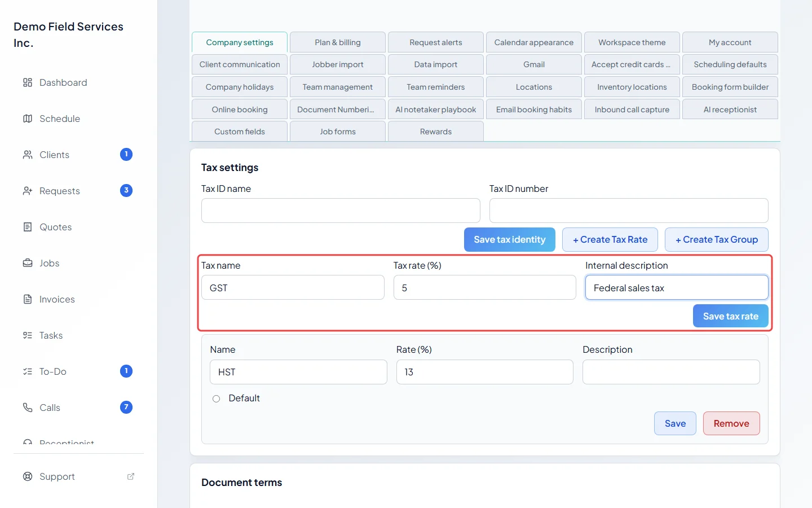Click the Requests person-plus icon
This screenshot has height=508, width=812.
[x=28, y=191]
